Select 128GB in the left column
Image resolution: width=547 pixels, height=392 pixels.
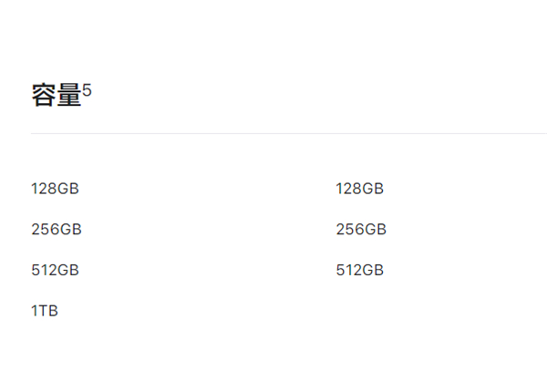[x=55, y=189]
